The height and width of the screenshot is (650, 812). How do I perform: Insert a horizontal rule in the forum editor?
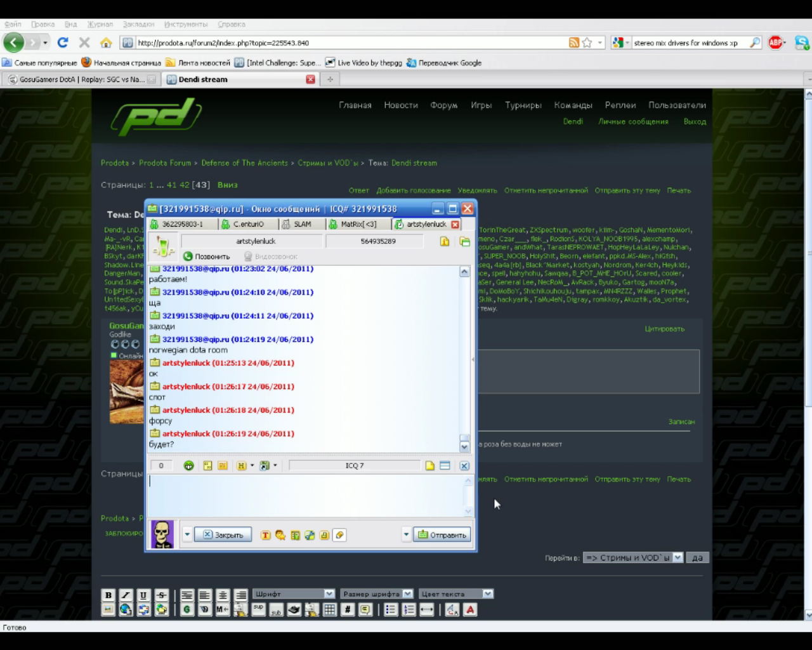click(427, 610)
